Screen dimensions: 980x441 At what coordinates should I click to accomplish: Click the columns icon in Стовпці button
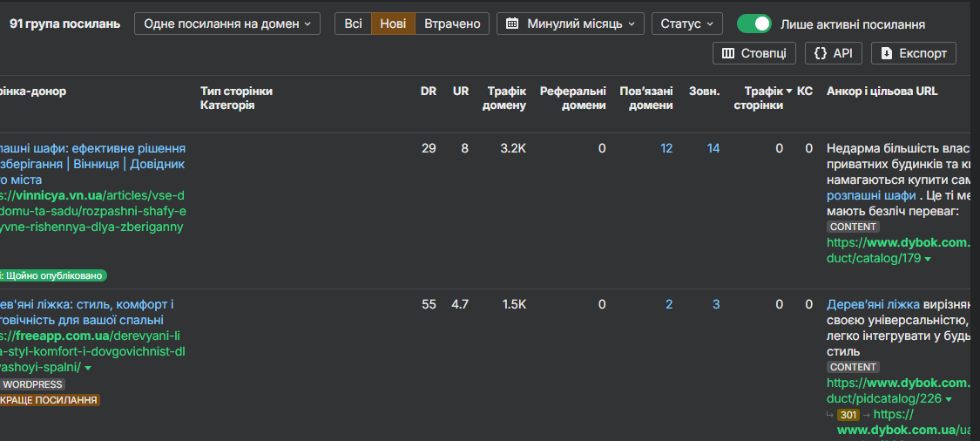[x=728, y=53]
